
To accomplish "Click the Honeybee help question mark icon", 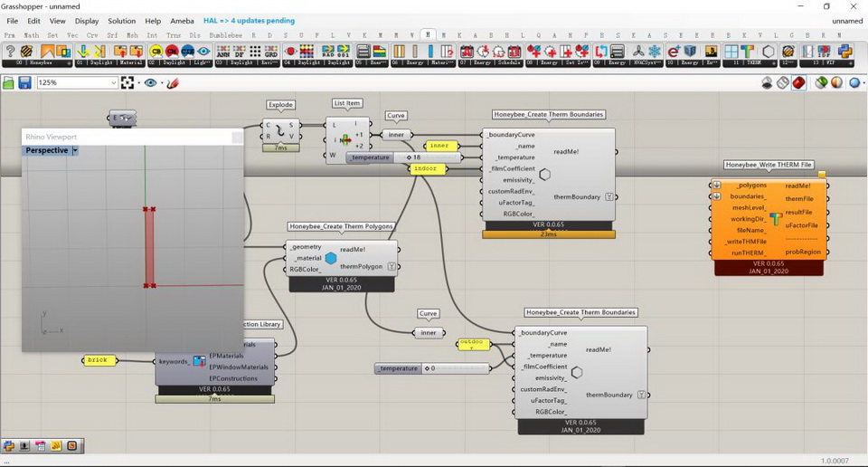I will pos(11,52).
